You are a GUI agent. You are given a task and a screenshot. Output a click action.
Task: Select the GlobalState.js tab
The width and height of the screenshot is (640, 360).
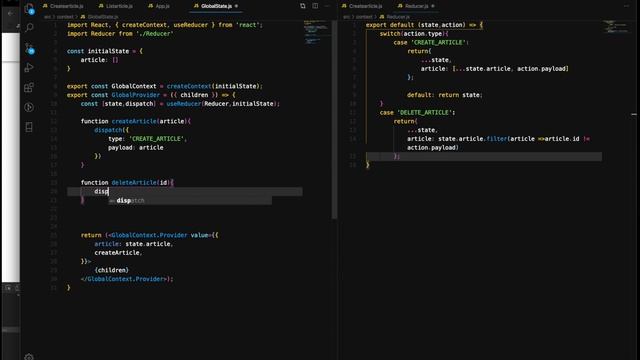(216, 6)
